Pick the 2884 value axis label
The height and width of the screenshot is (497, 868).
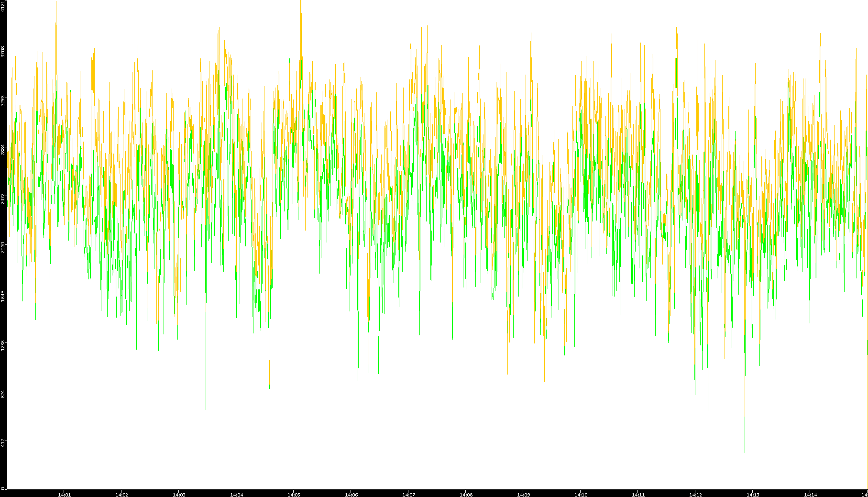click(3, 149)
